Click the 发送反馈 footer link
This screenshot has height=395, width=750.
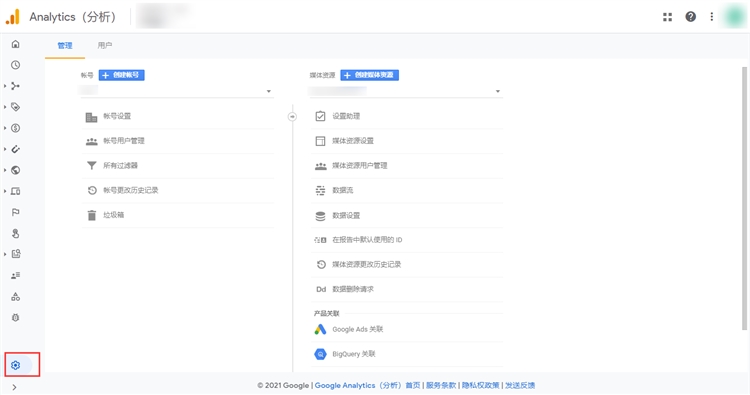tap(520, 385)
